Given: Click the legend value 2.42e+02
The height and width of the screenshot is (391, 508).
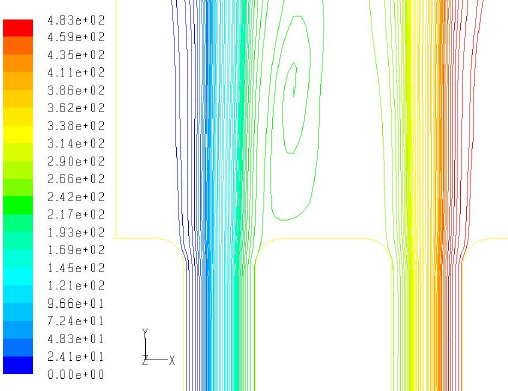Looking at the screenshot, I should point(76,197).
